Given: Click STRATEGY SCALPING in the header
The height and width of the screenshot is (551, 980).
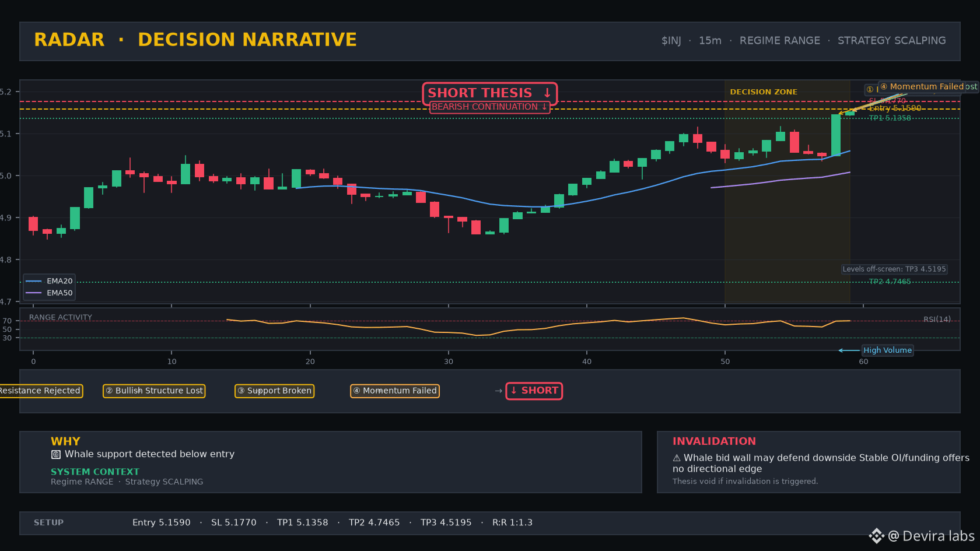Looking at the screenshot, I should point(892,41).
